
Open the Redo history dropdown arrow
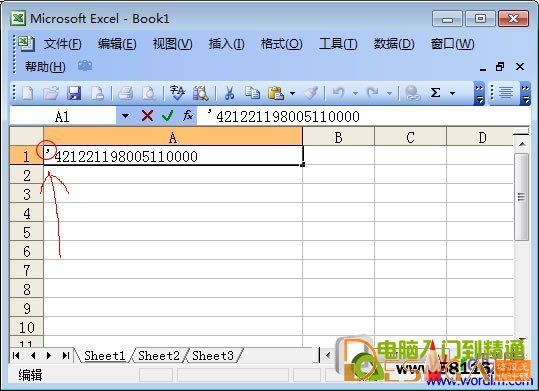click(389, 93)
